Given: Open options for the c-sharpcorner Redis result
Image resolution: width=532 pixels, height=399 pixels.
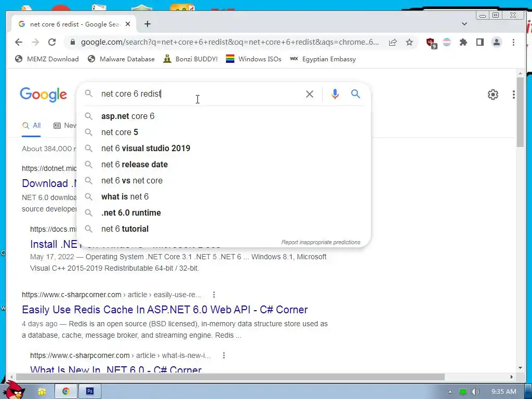Looking at the screenshot, I should pyautogui.click(x=214, y=295).
